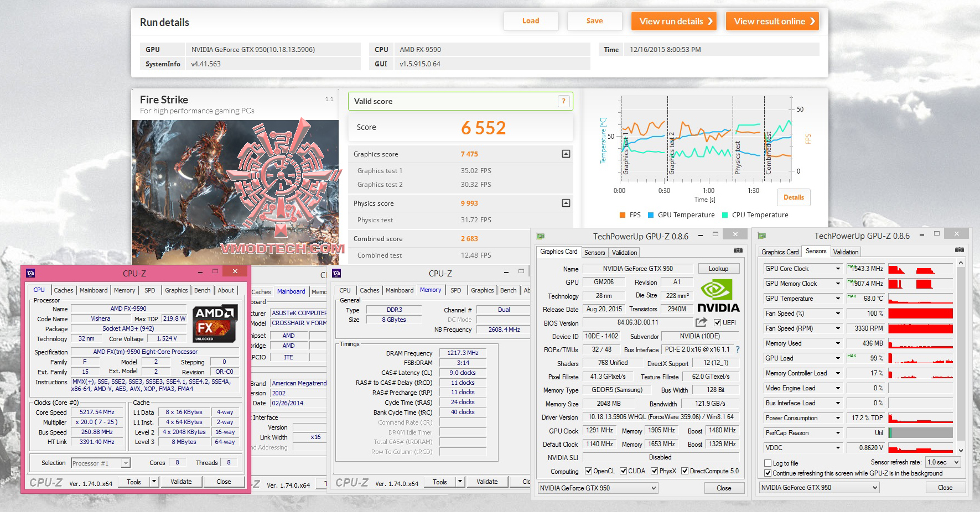Switch to Sensors tab in the GPU-Z Graphics Card window
Screen dimensions: 980x512
[595, 253]
